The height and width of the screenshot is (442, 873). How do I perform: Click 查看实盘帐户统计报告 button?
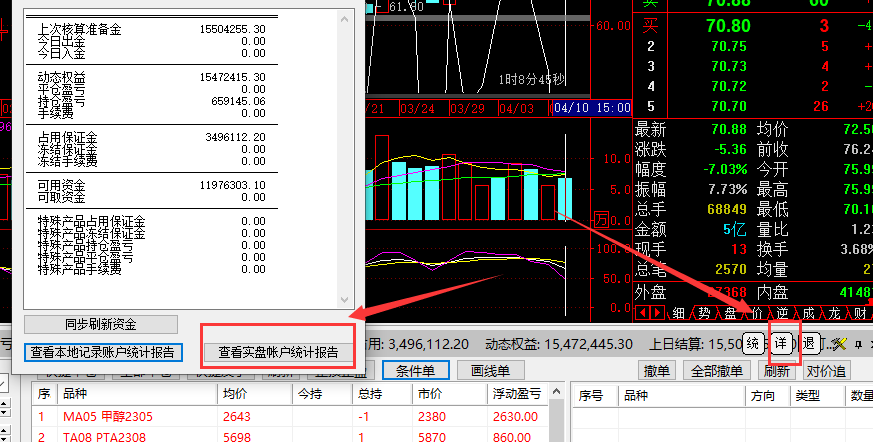278,352
